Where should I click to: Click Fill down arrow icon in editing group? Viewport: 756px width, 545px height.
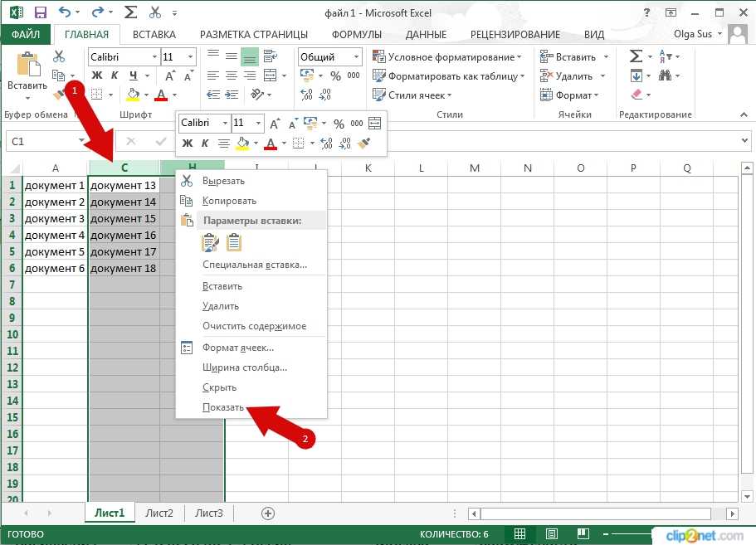pos(637,75)
